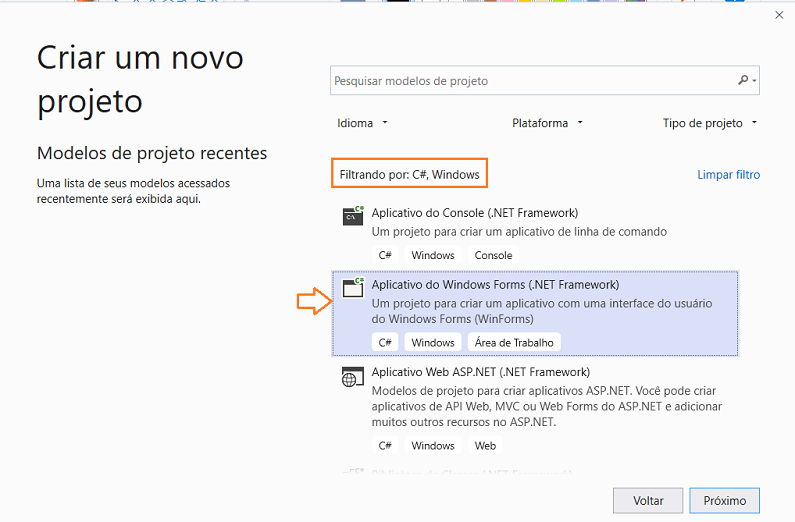Click the Windows tag of the Console template
The width and height of the screenshot is (795, 522).
click(433, 255)
